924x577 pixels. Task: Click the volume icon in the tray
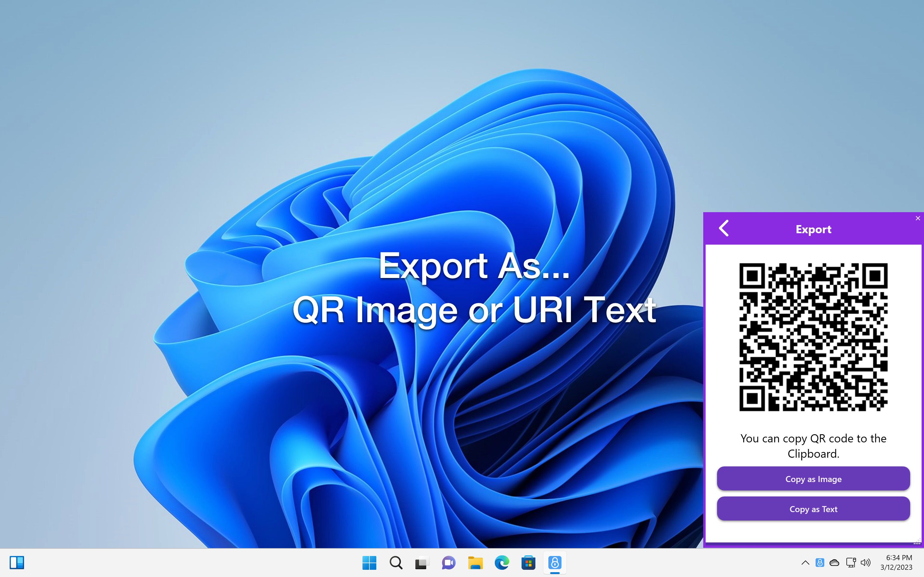coord(866,563)
